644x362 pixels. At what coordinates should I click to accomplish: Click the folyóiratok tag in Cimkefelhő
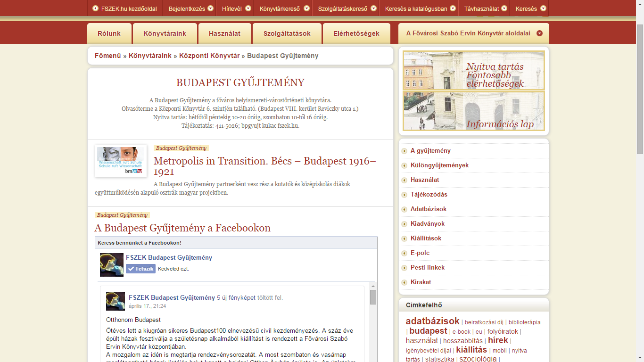(503, 331)
